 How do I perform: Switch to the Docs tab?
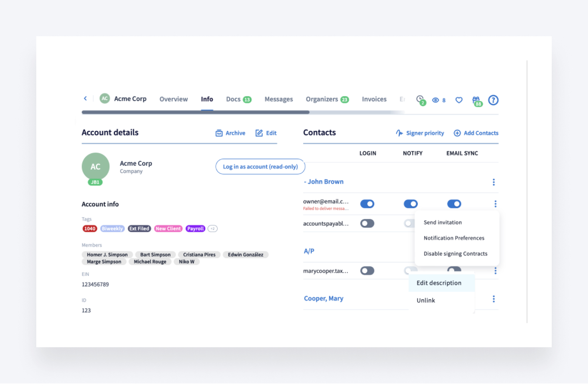pyautogui.click(x=233, y=99)
